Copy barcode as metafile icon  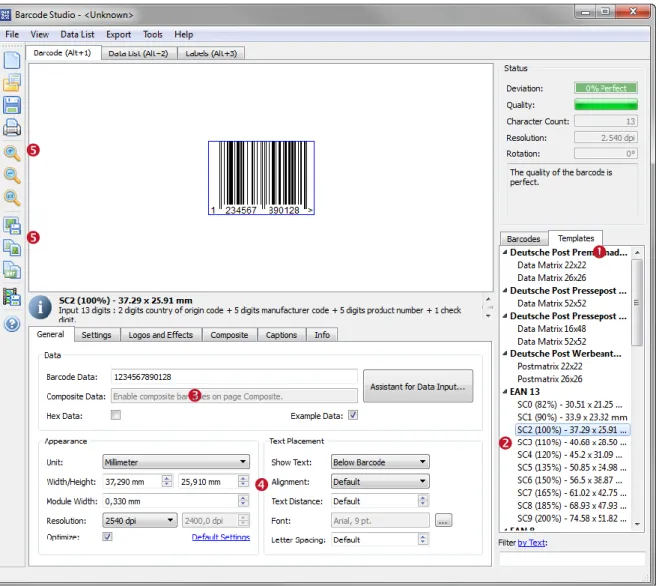point(12,270)
